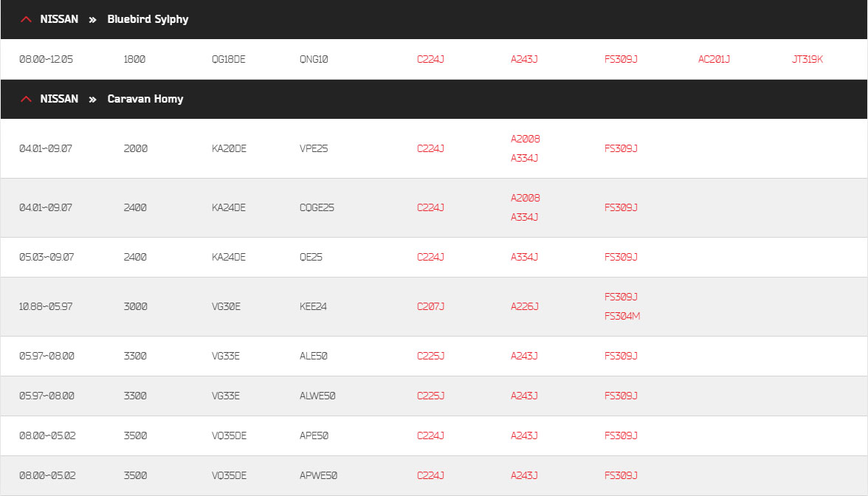
Task: Open A334J link in CQGE25 row
Action: [x=524, y=217]
